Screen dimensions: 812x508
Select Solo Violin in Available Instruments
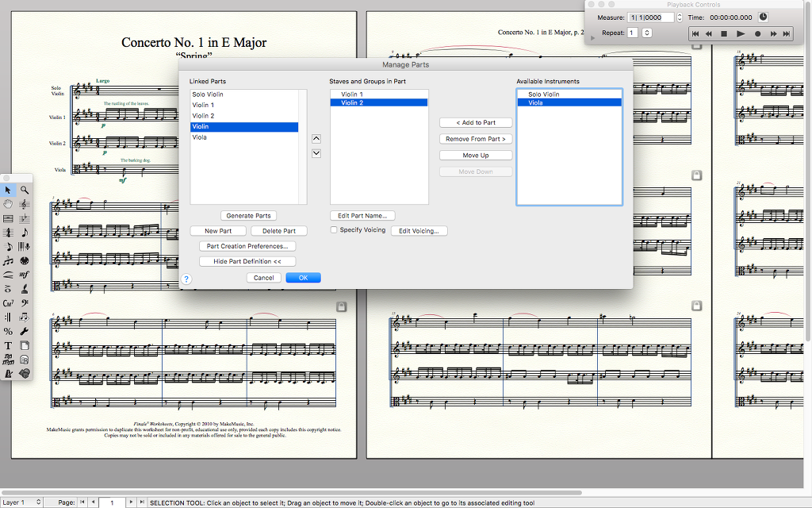(x=569, y=94)
